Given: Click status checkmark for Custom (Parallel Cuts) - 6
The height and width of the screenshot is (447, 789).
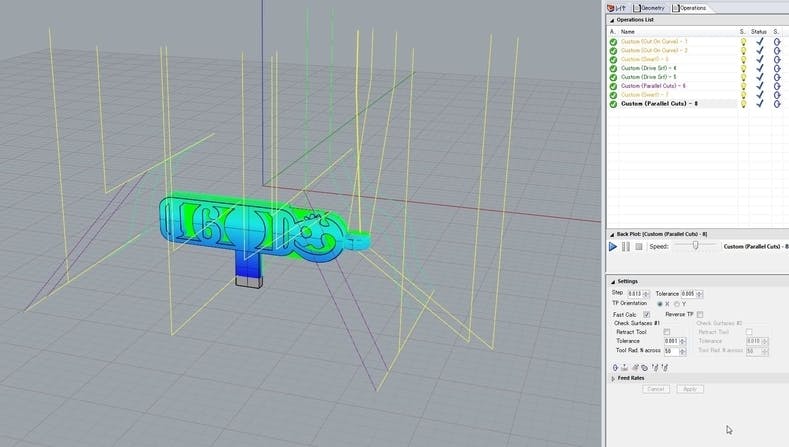Looking at the screenshot, I should (760, 86).
